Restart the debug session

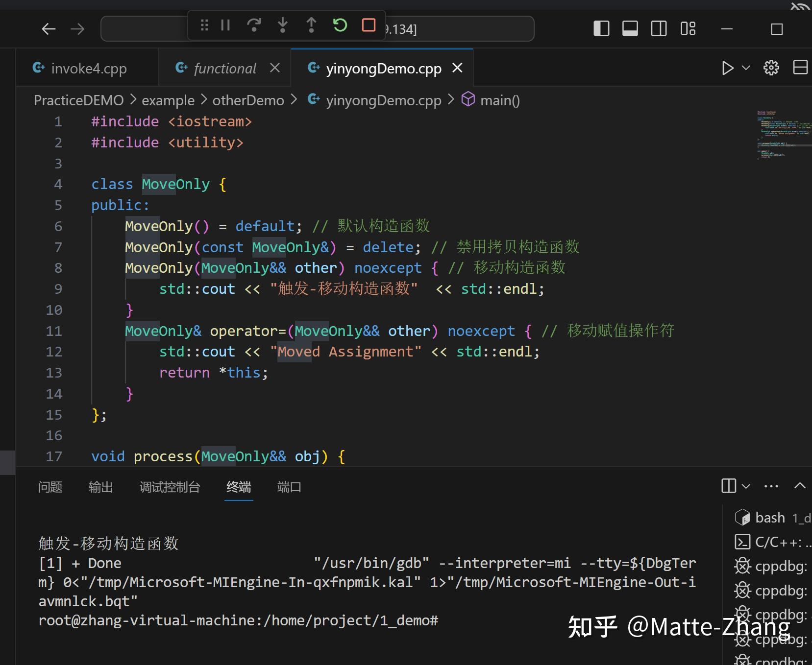tap(341, 25)
